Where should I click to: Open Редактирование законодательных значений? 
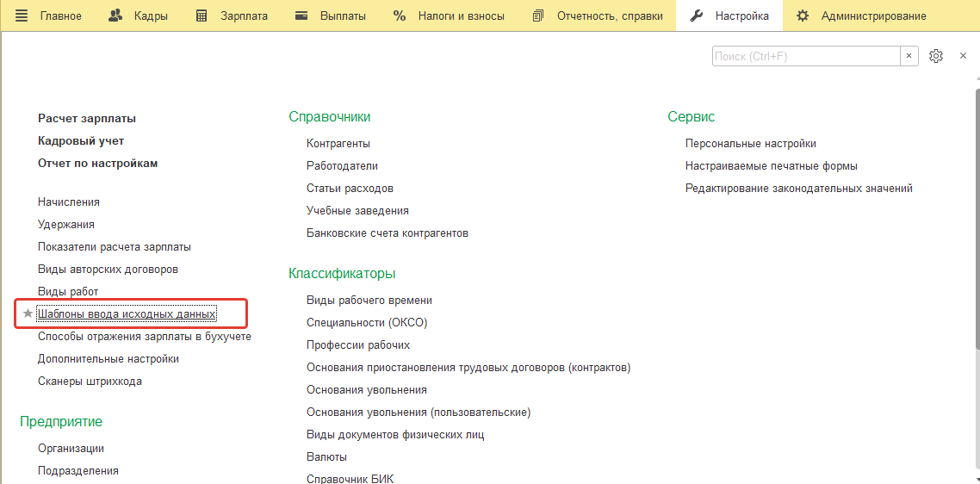point(799,189)
